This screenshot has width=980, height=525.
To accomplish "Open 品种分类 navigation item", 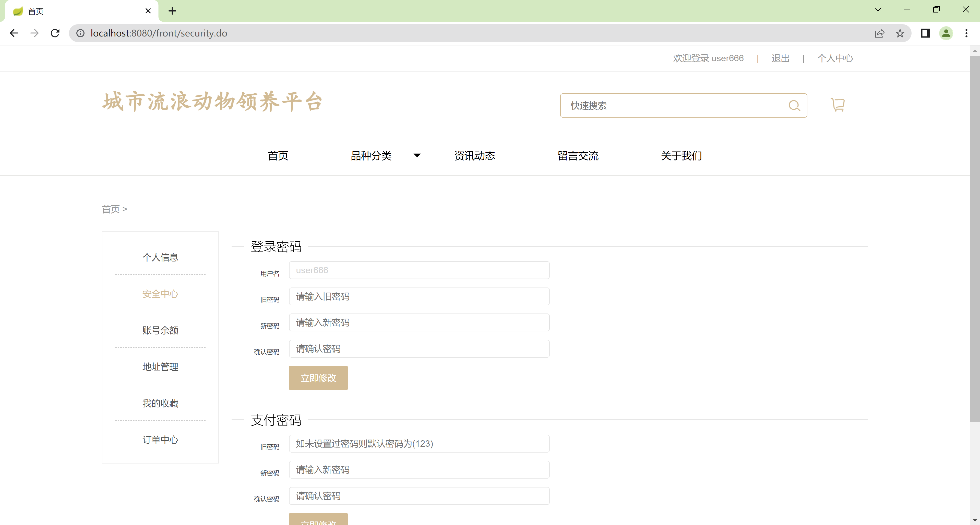I will tap(371, 156).
